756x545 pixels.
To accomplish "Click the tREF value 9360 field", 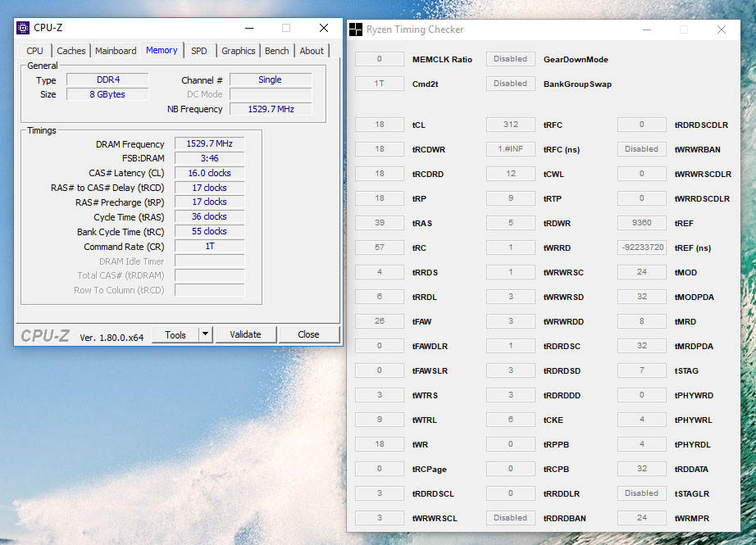I will [642, 223].
